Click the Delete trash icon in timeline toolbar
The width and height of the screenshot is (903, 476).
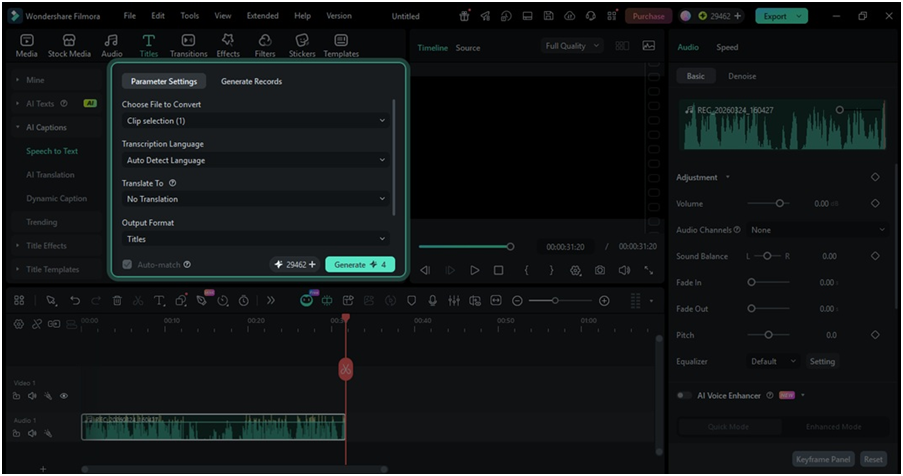[x=117, y=300]
